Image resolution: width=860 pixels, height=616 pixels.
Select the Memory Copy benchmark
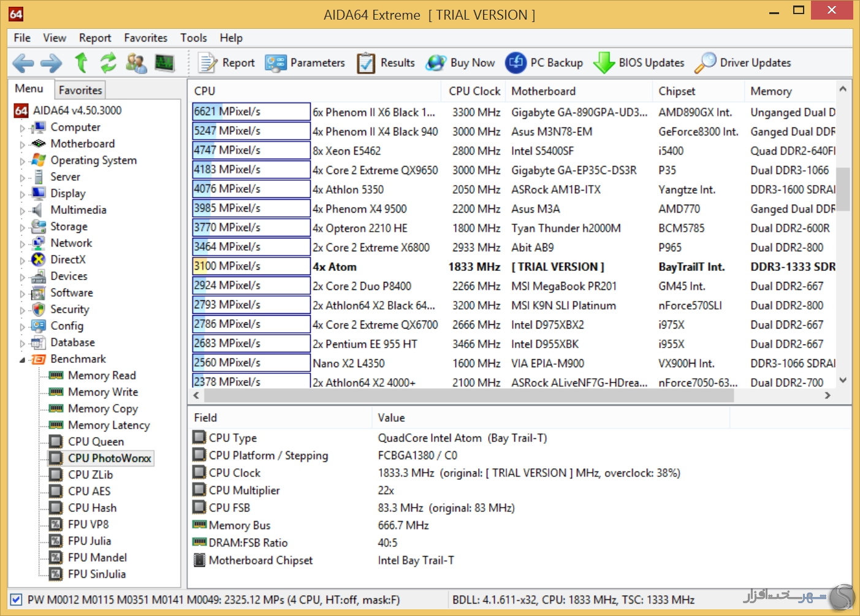pos(103,408)
